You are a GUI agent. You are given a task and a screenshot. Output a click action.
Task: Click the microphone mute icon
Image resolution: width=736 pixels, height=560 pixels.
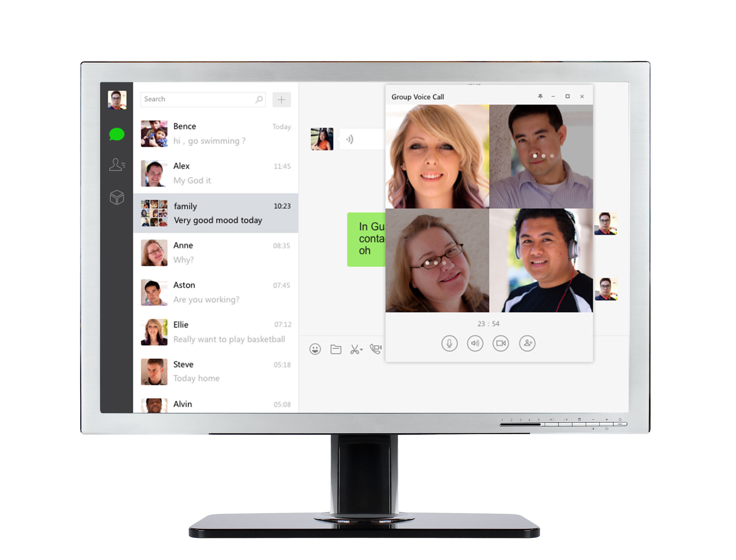pos(448,343)
